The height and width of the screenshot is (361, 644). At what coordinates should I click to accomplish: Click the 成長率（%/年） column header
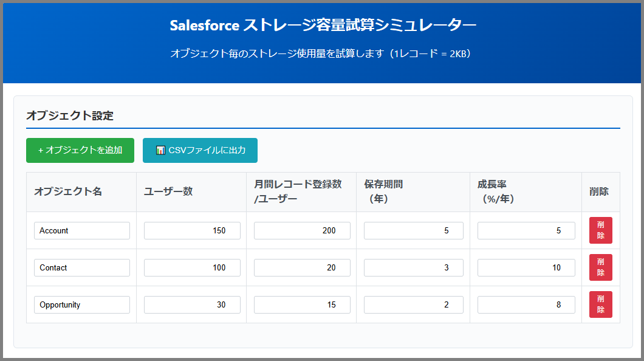[526, 192]
